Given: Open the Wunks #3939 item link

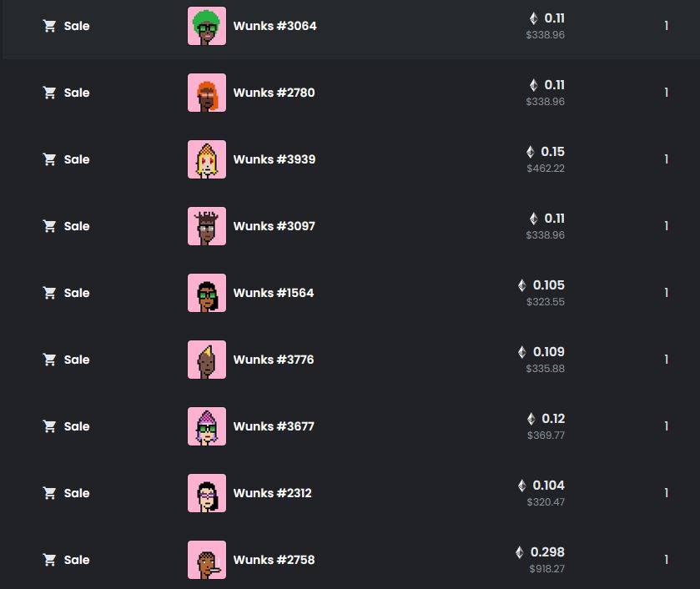Looking at the screenshot, I should 274,159.
